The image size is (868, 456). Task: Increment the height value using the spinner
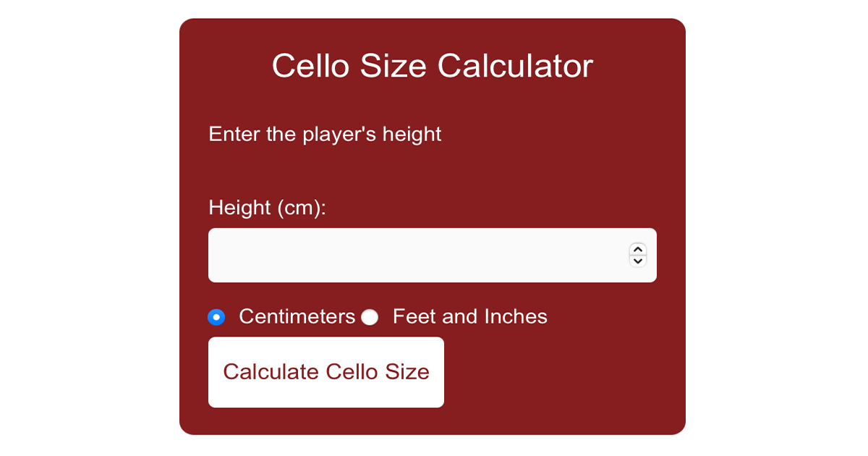[638, 250]
